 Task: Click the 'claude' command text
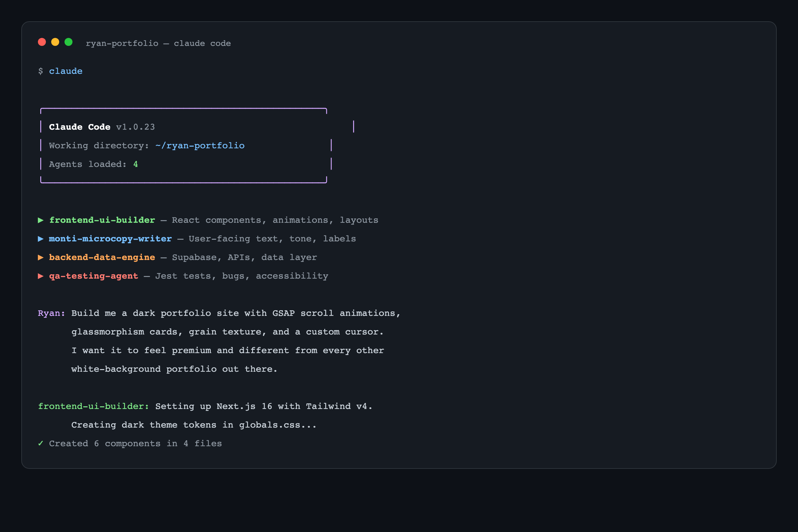pos(66,71)
